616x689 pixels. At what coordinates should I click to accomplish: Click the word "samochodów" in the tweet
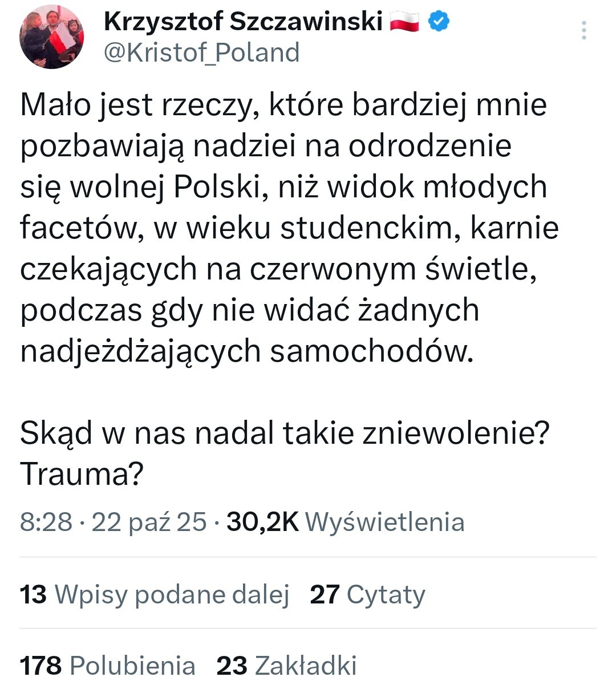tap(371, 351)
